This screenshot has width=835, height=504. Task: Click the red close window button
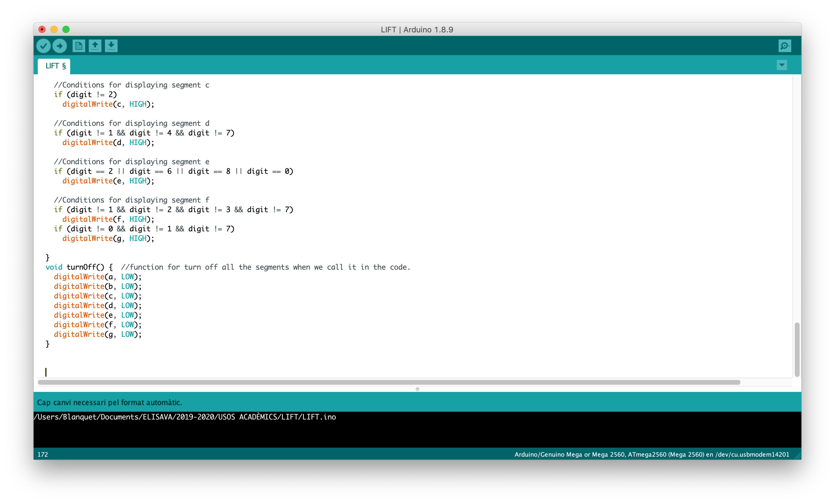pyautogui.click(x=42, y=29)
